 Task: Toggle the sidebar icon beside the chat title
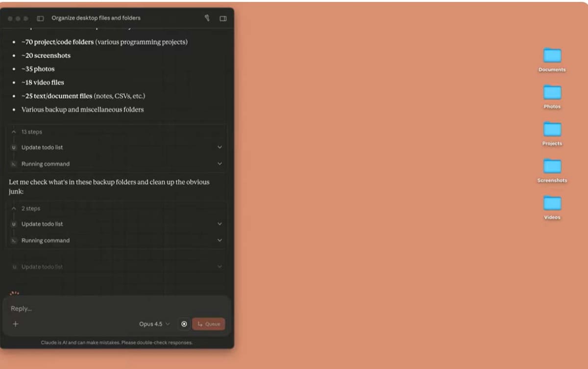coord(40,19)
